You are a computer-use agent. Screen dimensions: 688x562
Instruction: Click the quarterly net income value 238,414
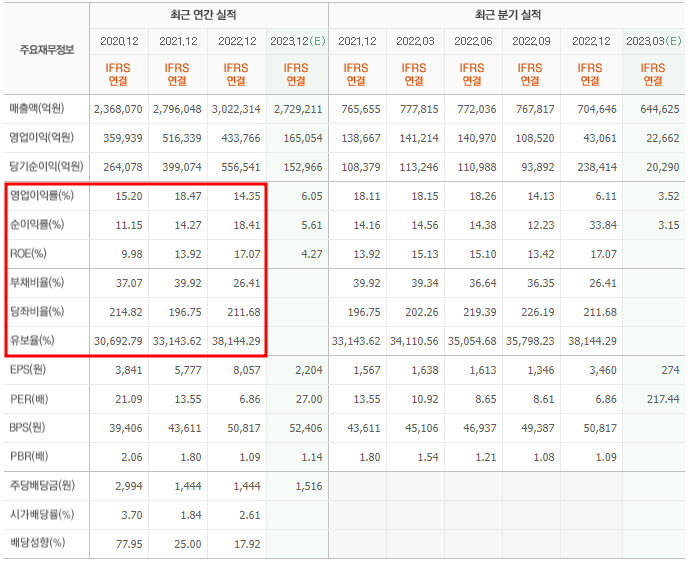pos(597,167)
